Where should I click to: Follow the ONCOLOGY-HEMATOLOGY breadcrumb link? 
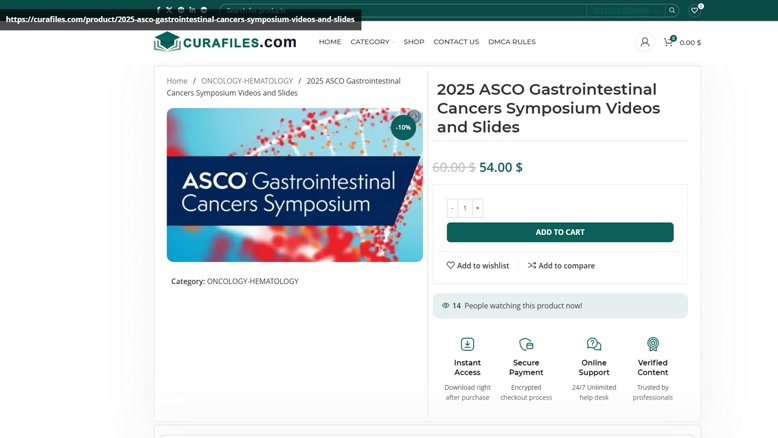247,81
